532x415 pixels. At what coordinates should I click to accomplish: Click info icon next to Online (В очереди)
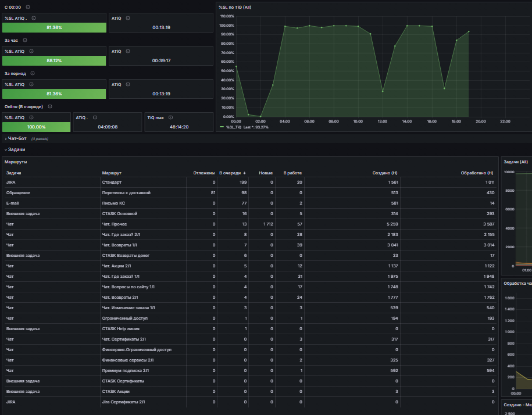point(50,106)
